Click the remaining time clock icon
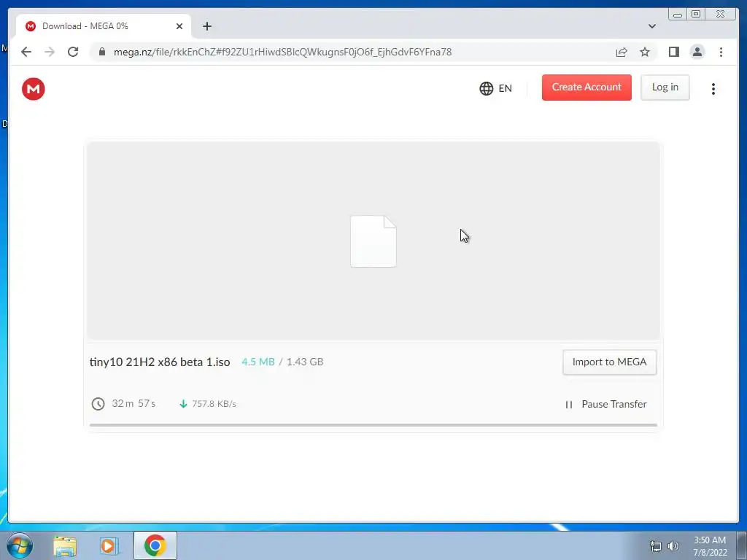Image resolution: width=747 pixels, height=560 pixels. click(x=98, y=404)
